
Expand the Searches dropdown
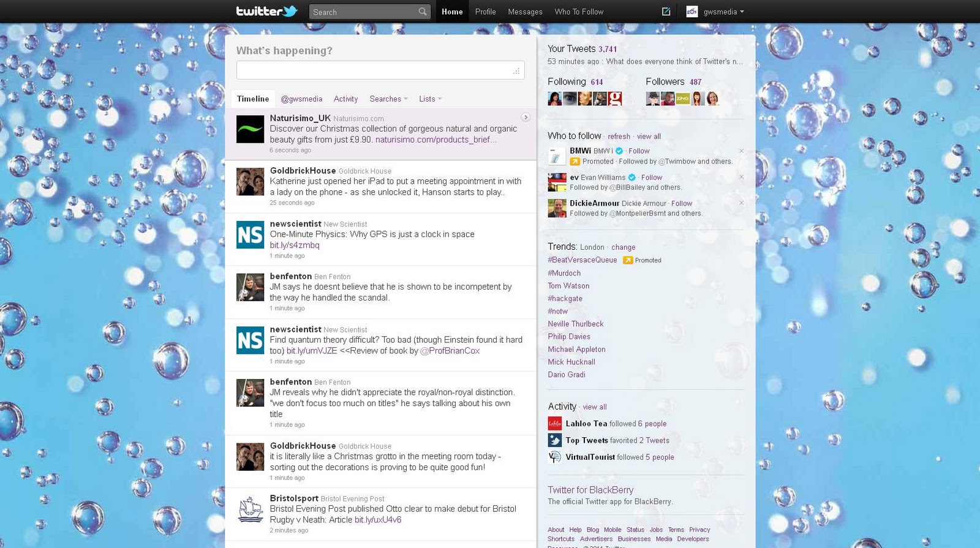388,99
